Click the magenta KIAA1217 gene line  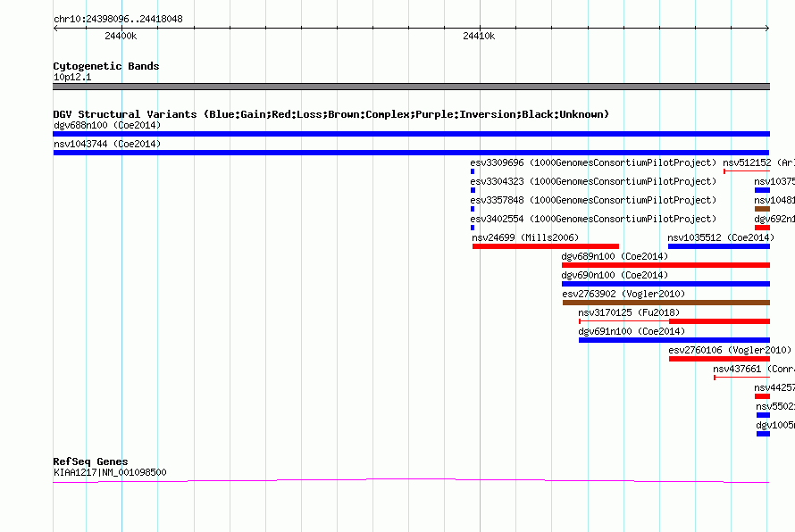point(411,481)
